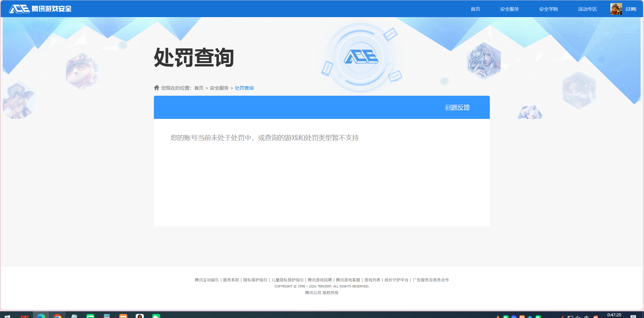The image size is (644, 318).
Task: Click the home icon in the breadcrumb
Action: [157, 88]
